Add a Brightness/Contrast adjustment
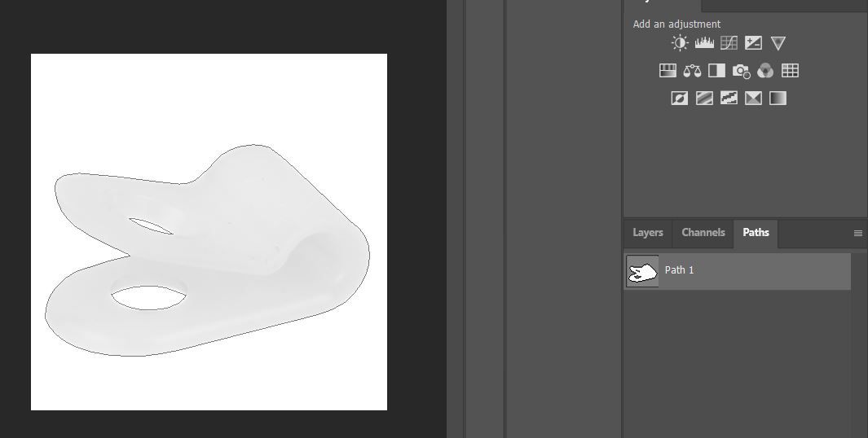 pyautogui.click(x=680, y=43)
